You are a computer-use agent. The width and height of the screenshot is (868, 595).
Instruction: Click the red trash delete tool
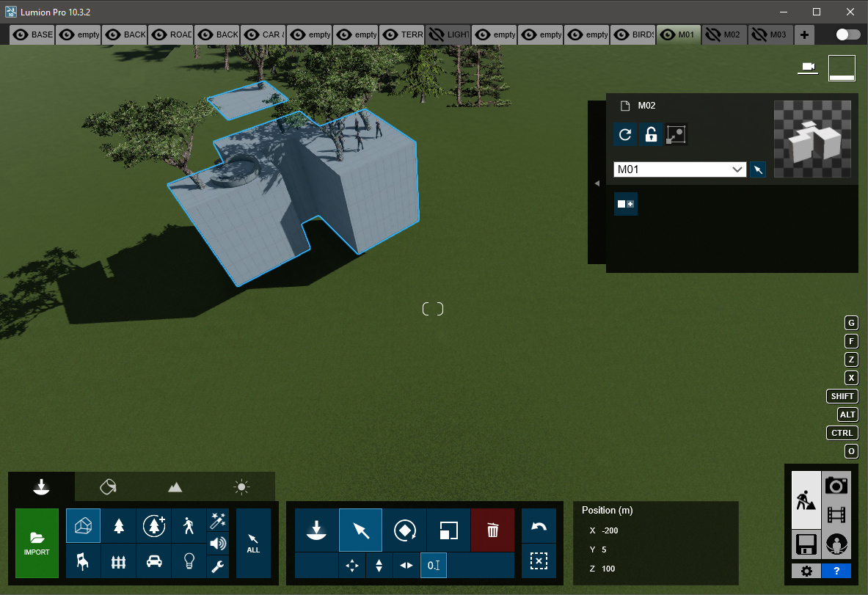(x=492, y=530)
